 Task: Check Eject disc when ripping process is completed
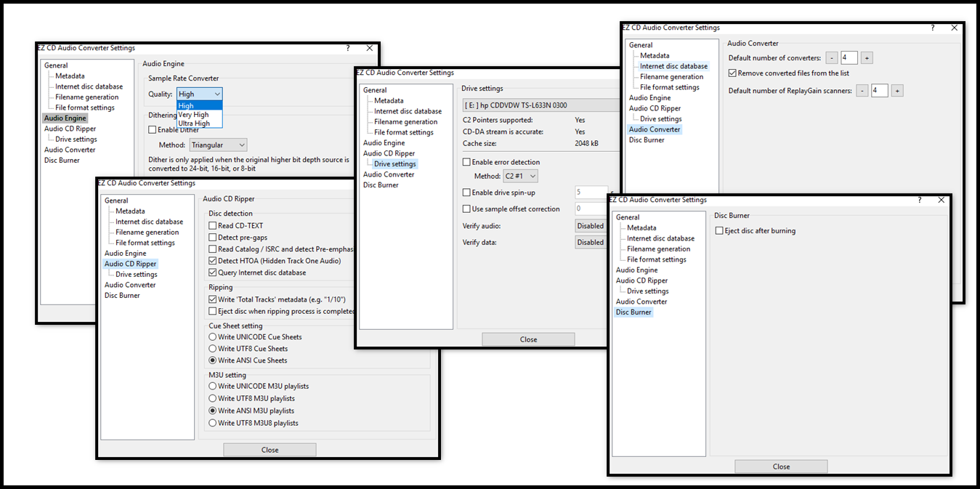[213, 311]
